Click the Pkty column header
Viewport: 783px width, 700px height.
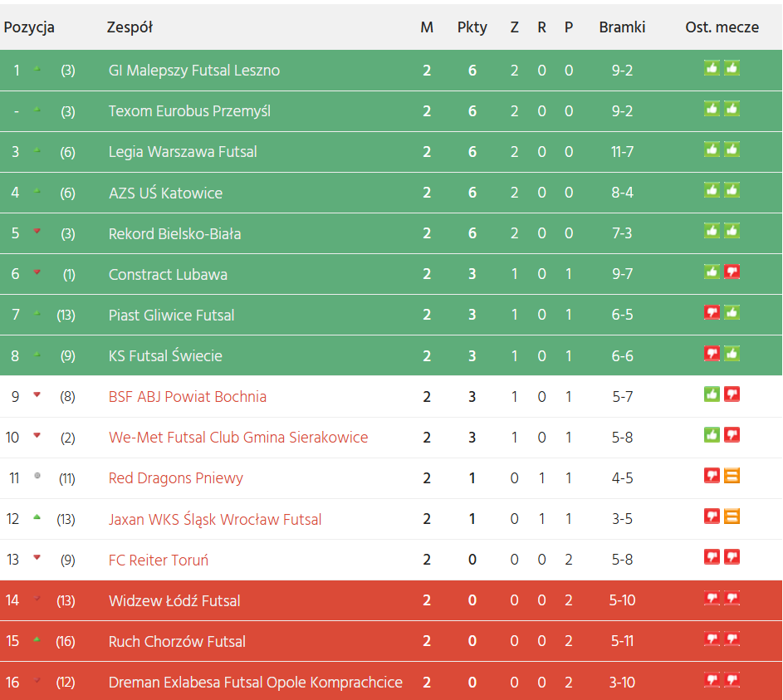tap(472, 27)
